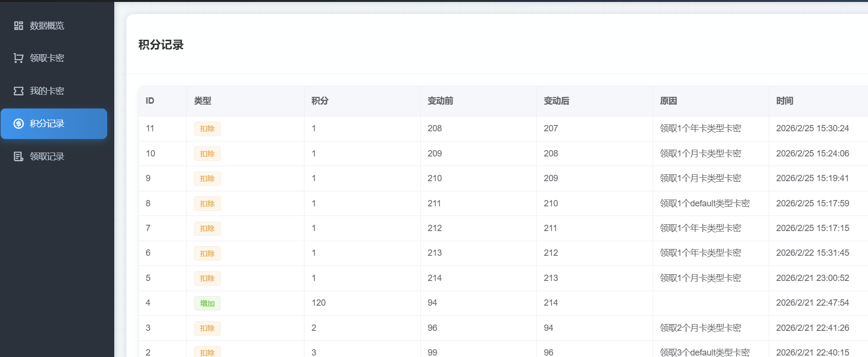Click the ticket icon beside 我的卡密
The height and width of the screenshot is (357, 868).
pyautogui.click(x=18, y=91)
